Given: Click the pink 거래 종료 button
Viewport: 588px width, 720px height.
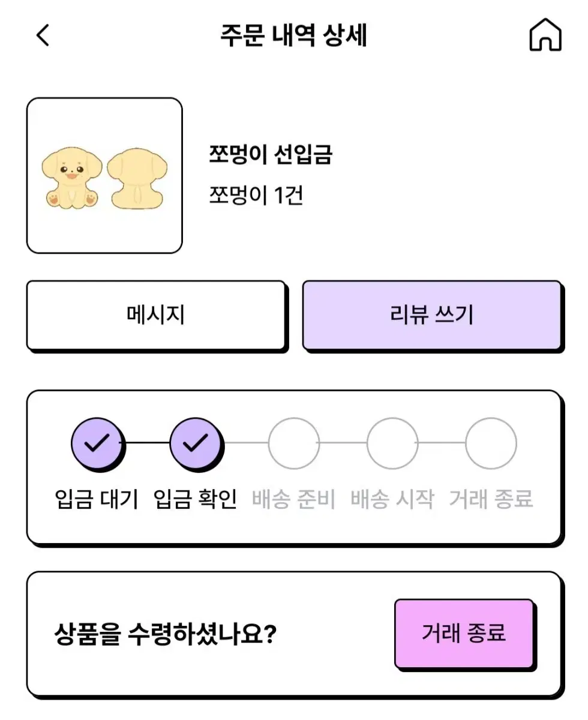Looking at the screenshot, I should (x=464, y=634).
